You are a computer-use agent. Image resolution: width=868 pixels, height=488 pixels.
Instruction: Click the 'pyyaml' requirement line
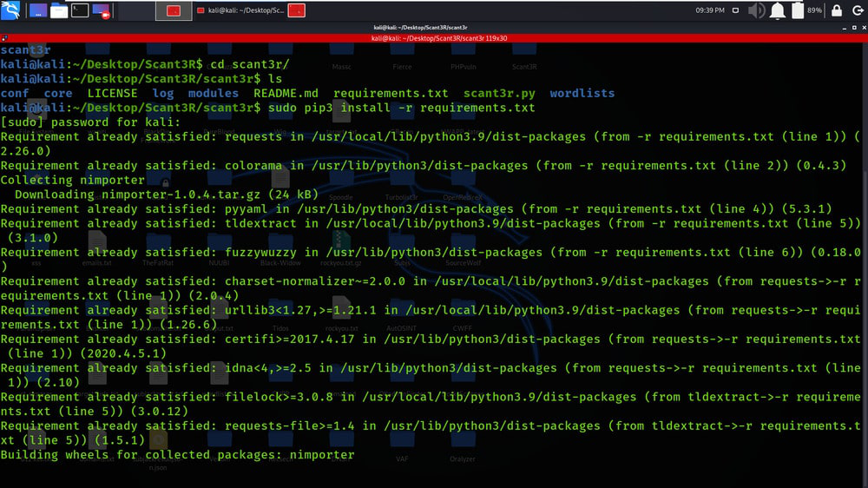coord(417,208)
